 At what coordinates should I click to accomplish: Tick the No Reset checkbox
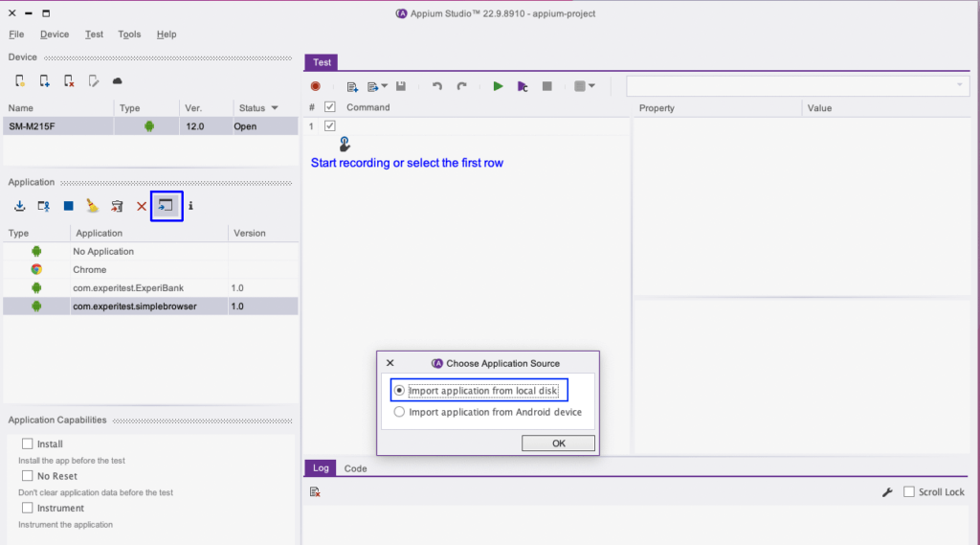[27, 476]
